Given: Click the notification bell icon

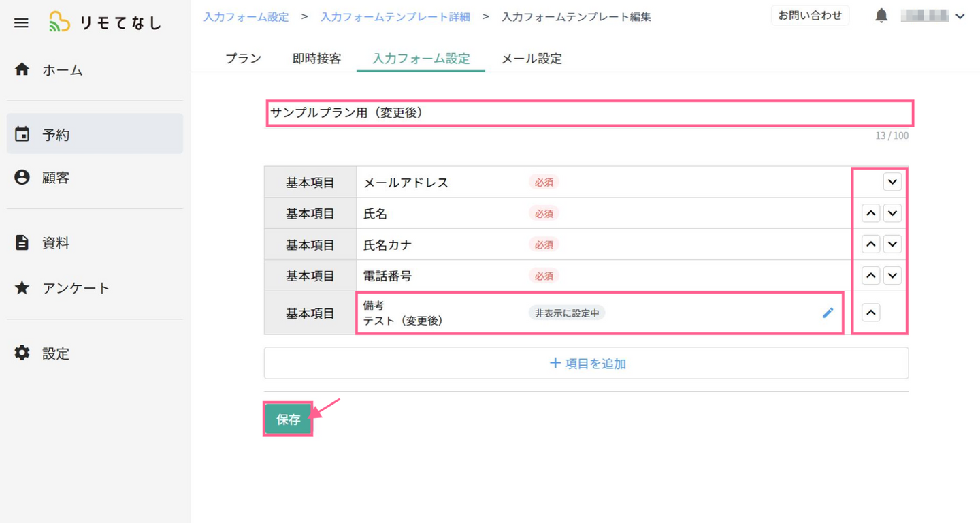Looking at the screenshot, I should tap(881, 16).
